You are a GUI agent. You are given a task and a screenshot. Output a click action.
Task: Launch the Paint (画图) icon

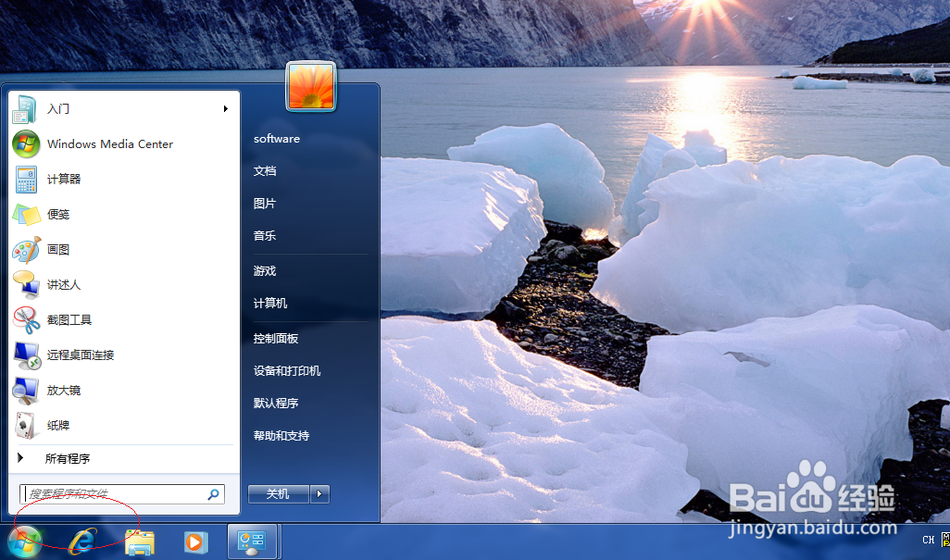coord(26,249)
